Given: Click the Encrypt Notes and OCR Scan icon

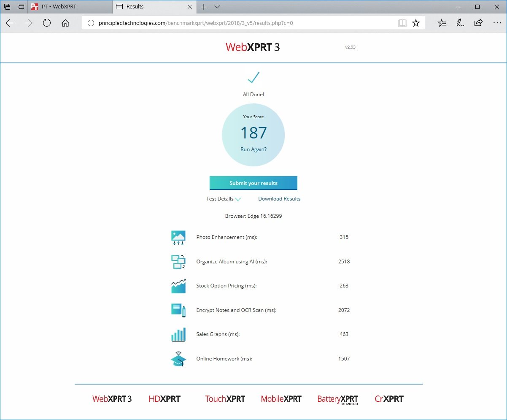Looking at the screenshot, I should click(178, 310).
